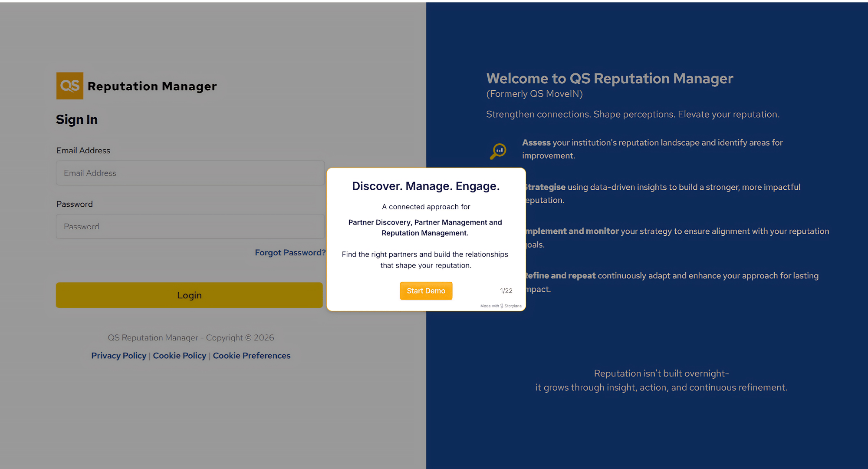Click the QS logo icon
The image size is (868, 469).
[70, 86]
